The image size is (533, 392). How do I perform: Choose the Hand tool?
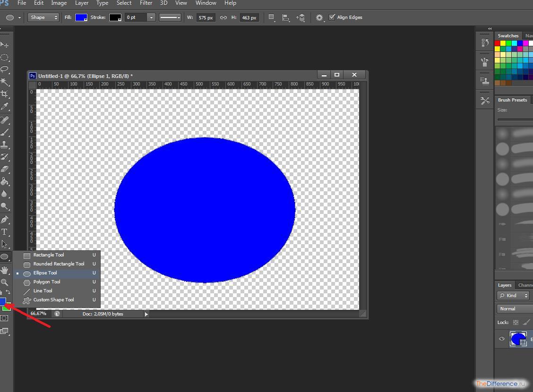tap(5, 270)
